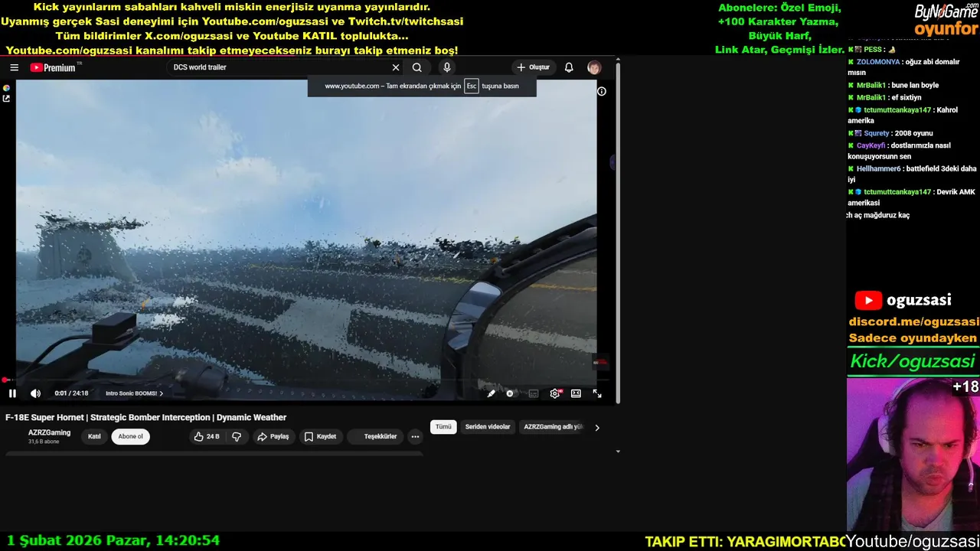Image resolution: width=980 pixels, height=551 pixels.
Task: Advance the chips with right chevron
Action: [x=597, y=428]
